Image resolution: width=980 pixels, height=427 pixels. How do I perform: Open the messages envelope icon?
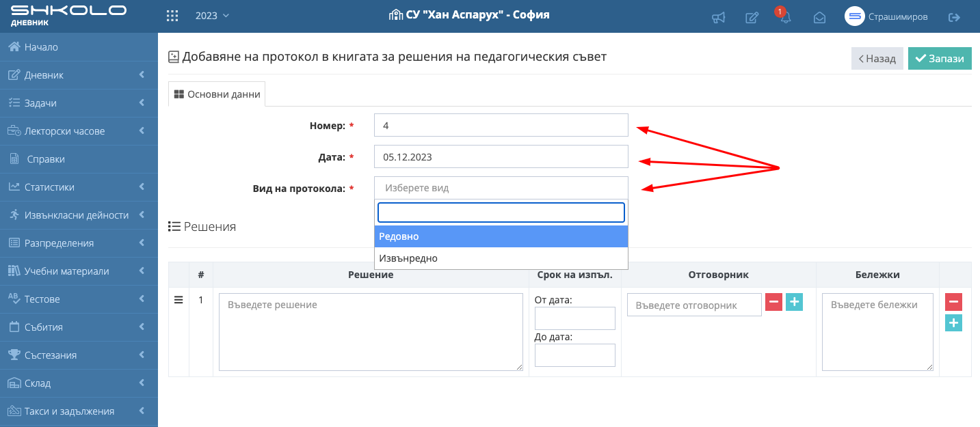819,18
